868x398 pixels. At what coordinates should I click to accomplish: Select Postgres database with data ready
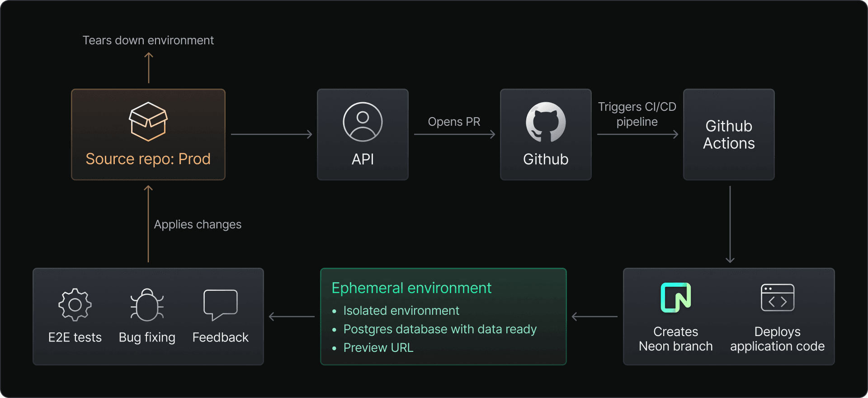pos(440,329)
